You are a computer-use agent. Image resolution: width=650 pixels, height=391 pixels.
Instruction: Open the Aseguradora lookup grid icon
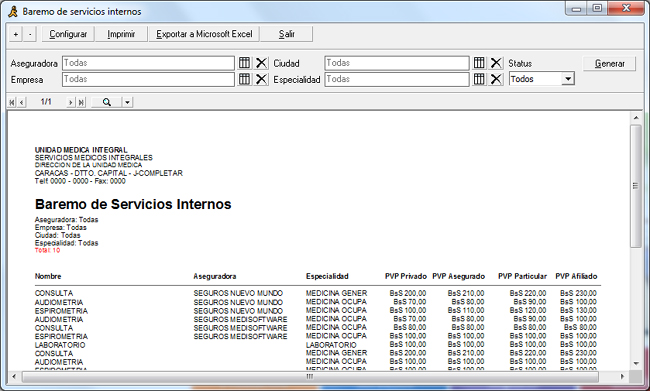coord(245,63)
